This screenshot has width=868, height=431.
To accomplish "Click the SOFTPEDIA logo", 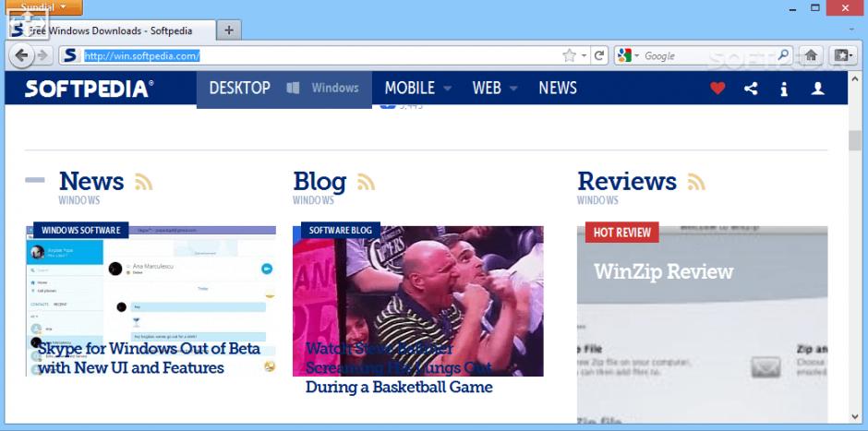I will pyautogui.click(x=90, y=89).
